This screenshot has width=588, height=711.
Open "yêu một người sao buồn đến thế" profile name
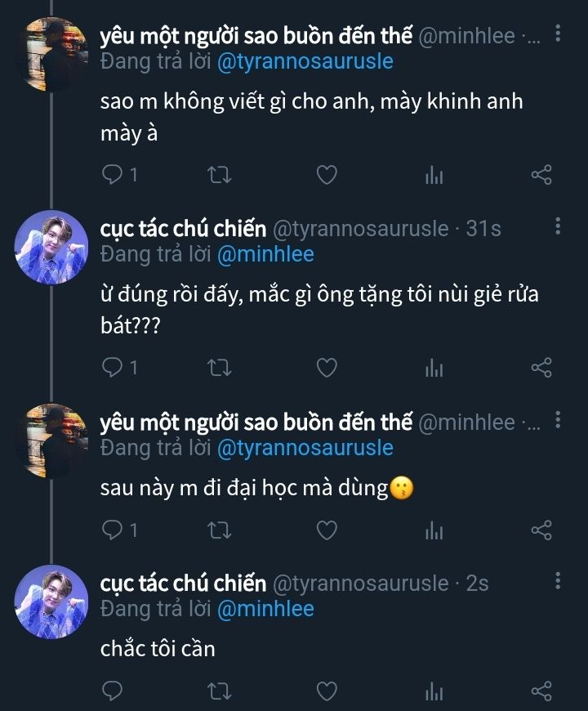(256, 36)
